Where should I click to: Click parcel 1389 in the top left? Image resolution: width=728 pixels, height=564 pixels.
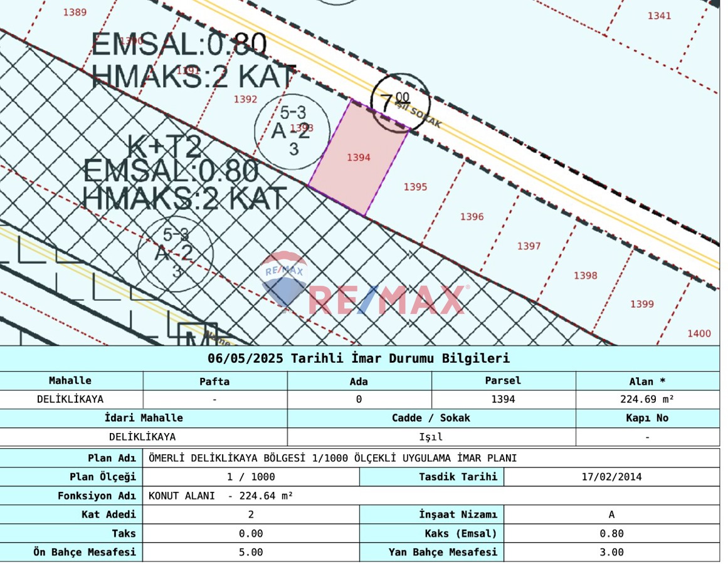(75, 11)
